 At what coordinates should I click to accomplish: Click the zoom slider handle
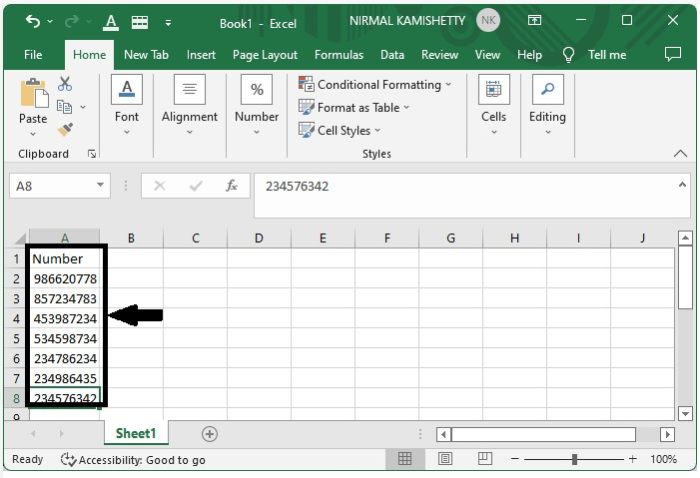[x=575, y=459]
